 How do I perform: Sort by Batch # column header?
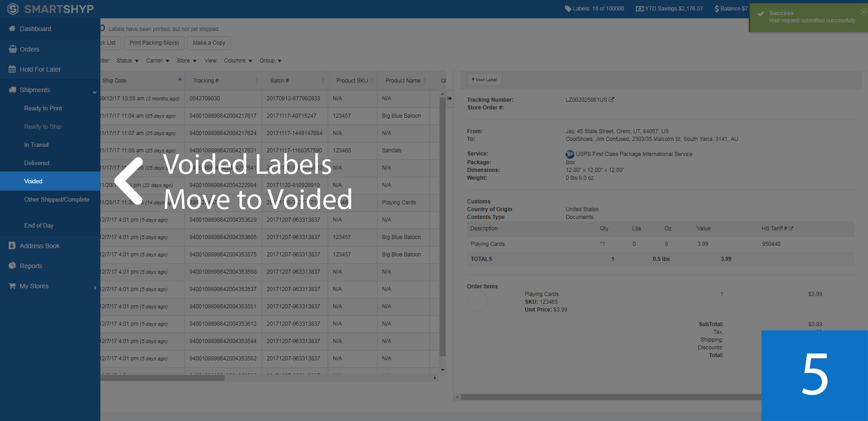[x=295, y=81]
